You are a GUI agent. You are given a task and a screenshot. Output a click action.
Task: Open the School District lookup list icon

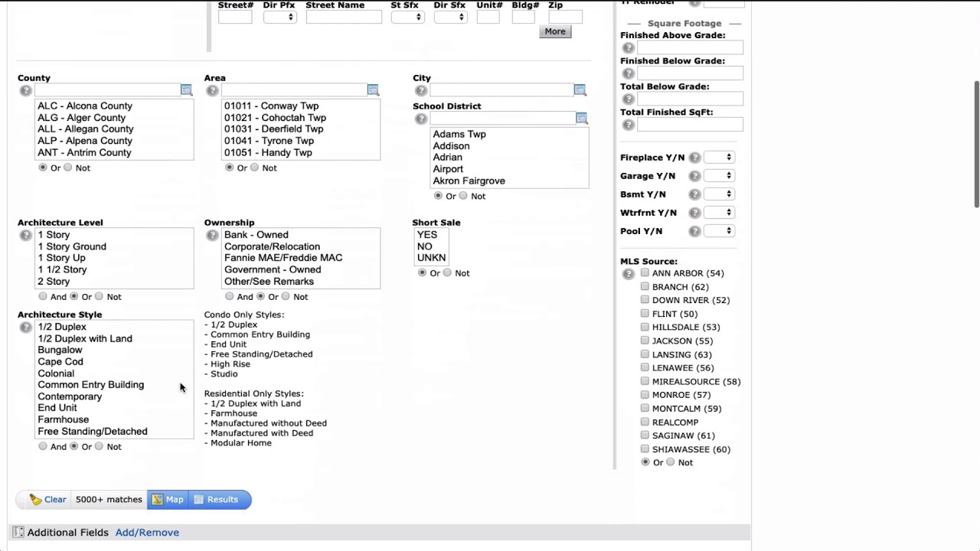581,119
